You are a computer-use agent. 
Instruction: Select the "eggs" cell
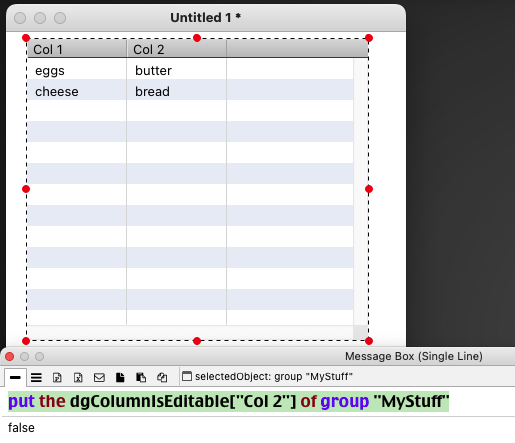[x=77, y=69]
